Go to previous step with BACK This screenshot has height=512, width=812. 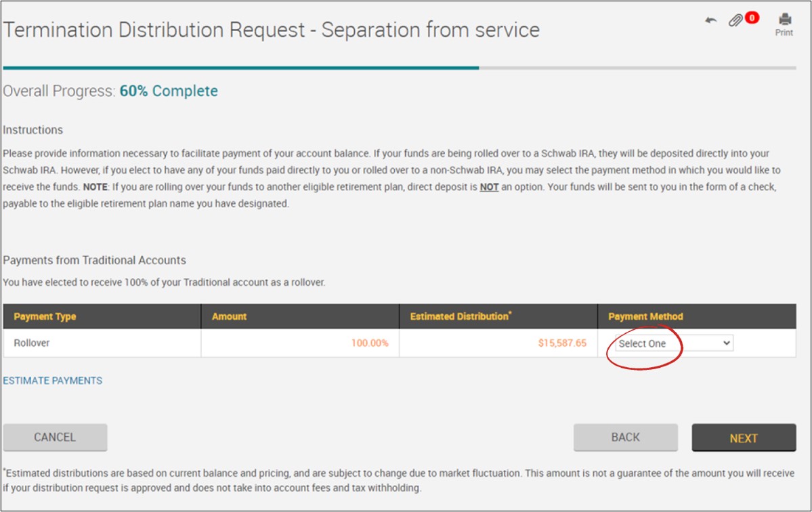point(625,438)
